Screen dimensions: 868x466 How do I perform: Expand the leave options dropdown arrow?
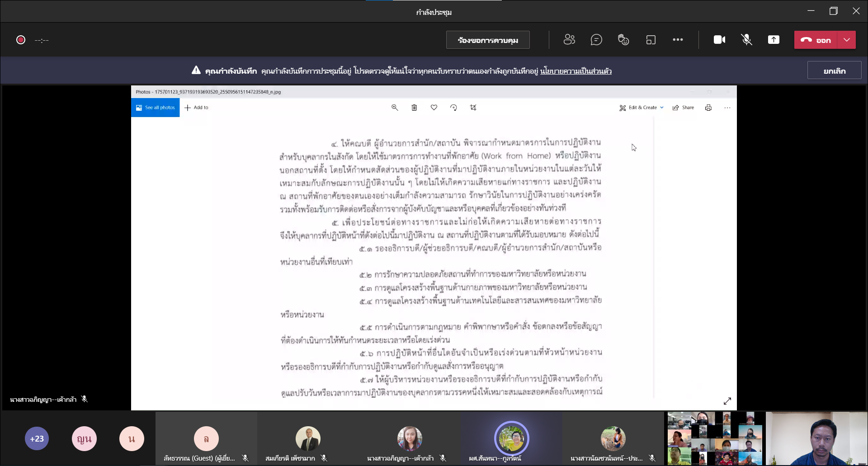[x=847, y=40]
